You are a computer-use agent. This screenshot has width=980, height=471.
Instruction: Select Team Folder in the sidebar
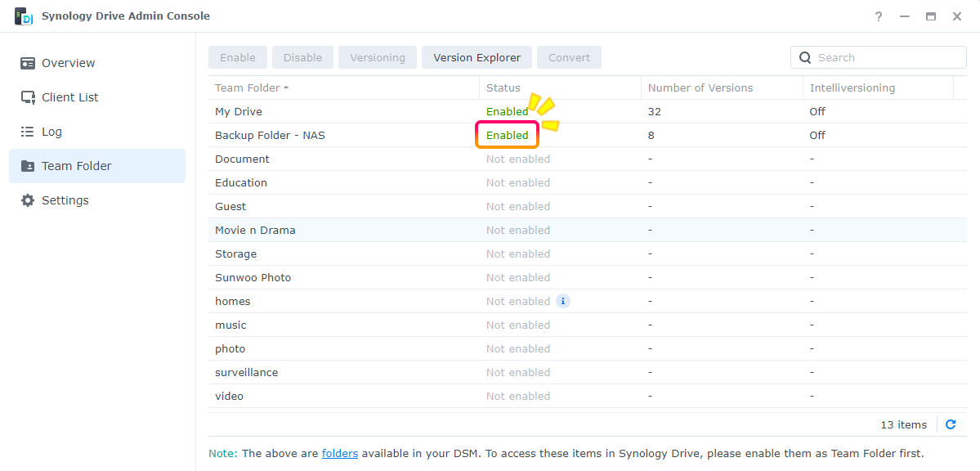tap(97, 166)
